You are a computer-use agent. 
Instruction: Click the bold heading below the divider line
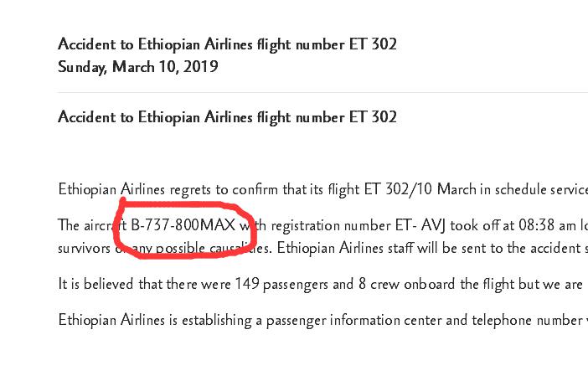click(227, 117)
